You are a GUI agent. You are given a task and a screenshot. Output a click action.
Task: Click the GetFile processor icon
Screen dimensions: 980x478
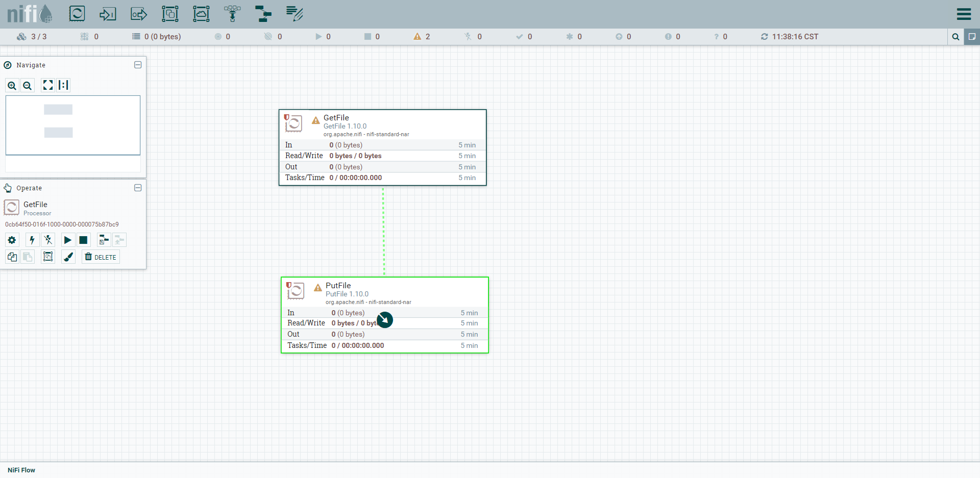[293, 123]
